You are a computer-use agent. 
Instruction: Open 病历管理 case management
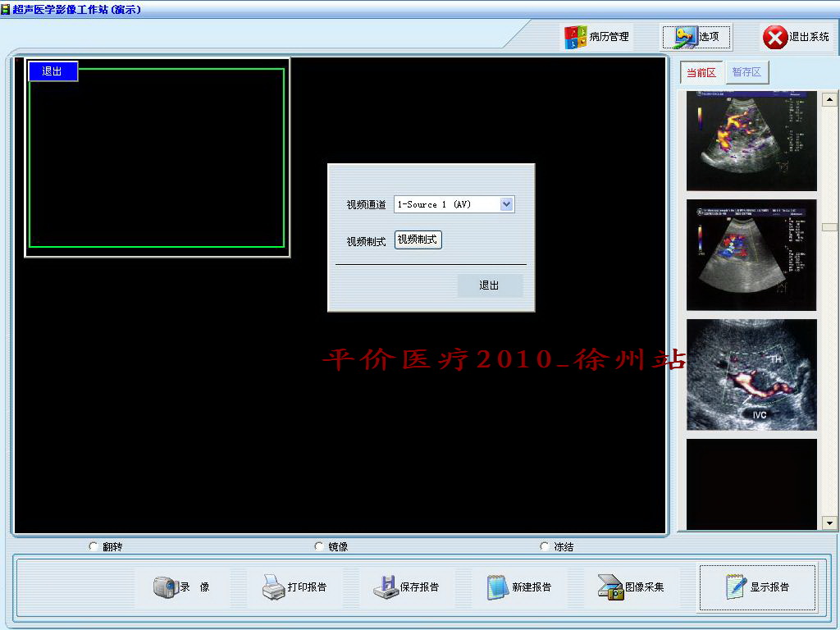(x=597, y=36)
